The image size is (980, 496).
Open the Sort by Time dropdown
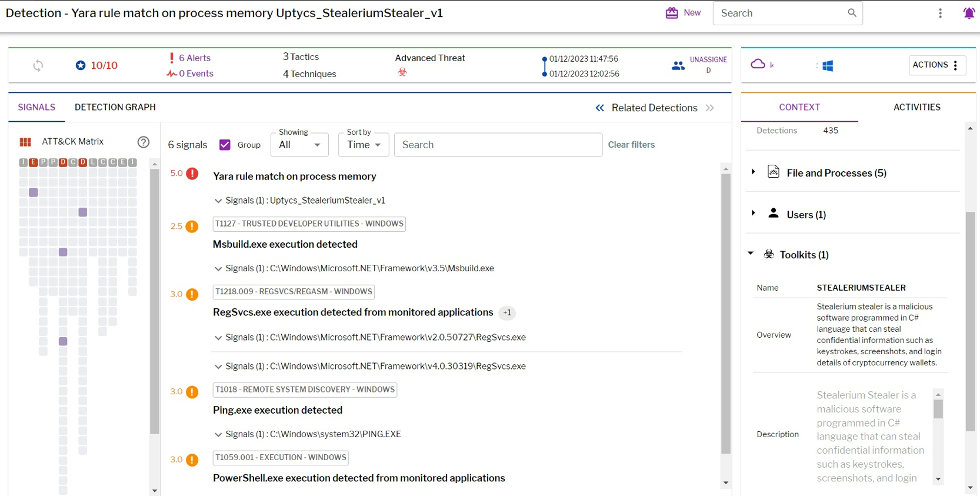point(364,145)
